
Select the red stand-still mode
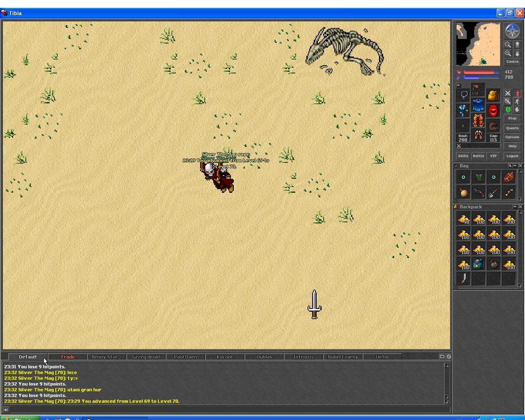517,93
